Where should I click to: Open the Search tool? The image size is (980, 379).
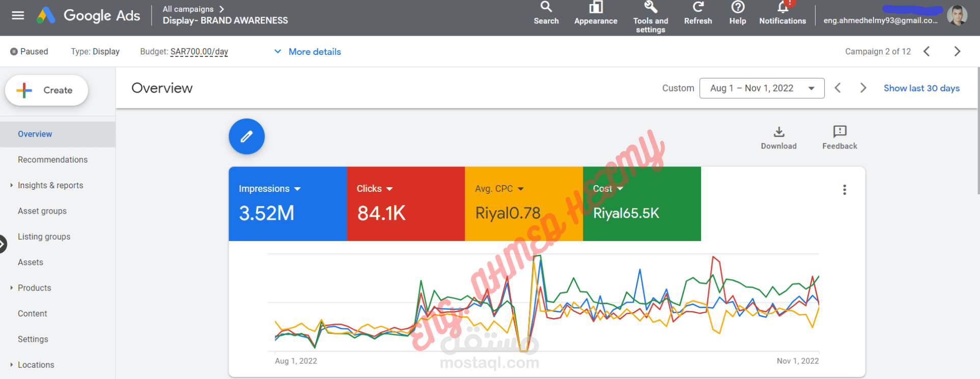(546, 14)
